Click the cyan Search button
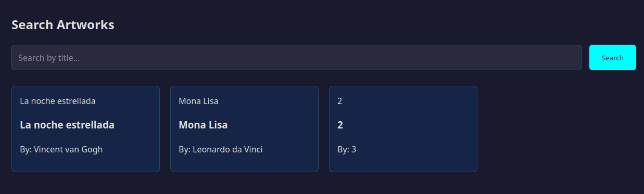Image resolution: width=644 pixels, height=194 pixels. 612,57
